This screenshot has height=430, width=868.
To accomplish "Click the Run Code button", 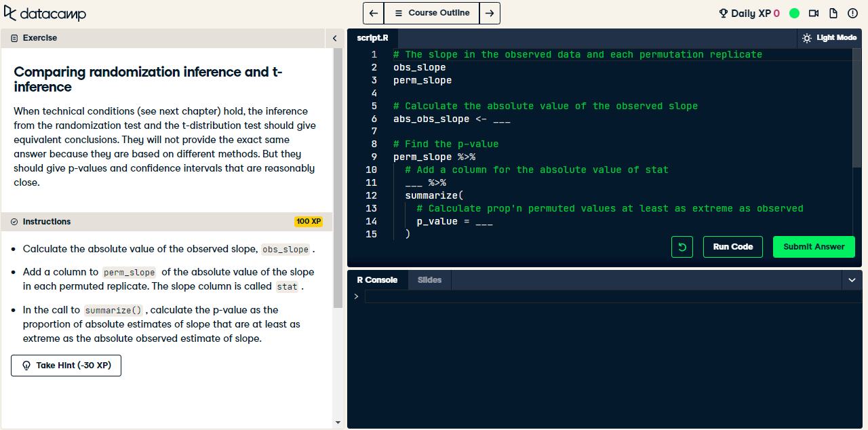I will point(732,246).
